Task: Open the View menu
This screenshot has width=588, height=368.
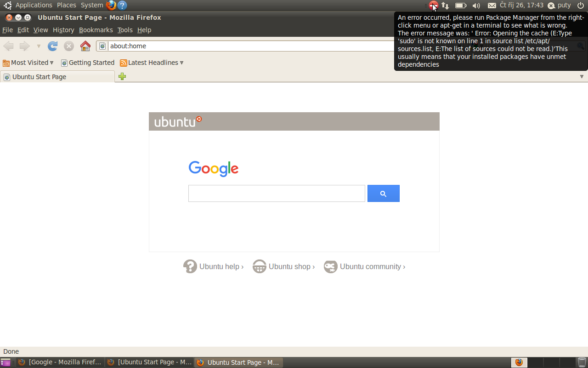Action: (40, 30)
